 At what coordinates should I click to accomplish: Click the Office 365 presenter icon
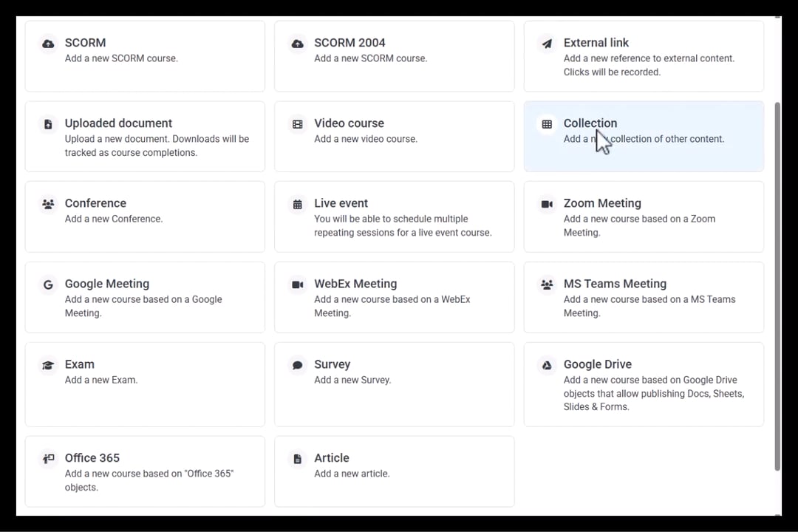[x=48, y=459]
